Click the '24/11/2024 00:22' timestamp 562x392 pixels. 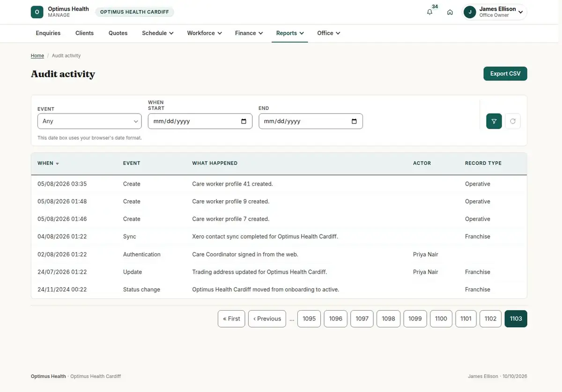pyautogui.click(x=62, y=290)
